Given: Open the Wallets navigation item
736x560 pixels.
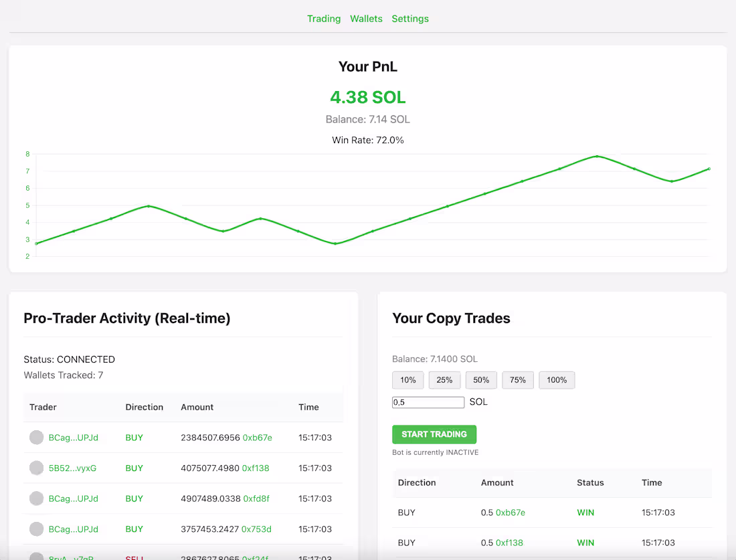Looking at the screenshot, I should 366,19.
